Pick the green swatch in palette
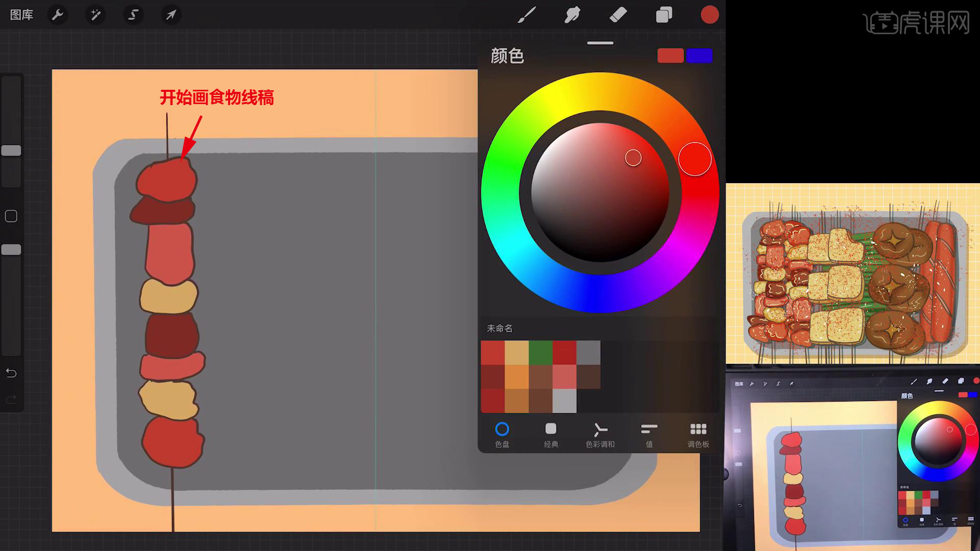The image size is (980, 551). pos(540,352)
